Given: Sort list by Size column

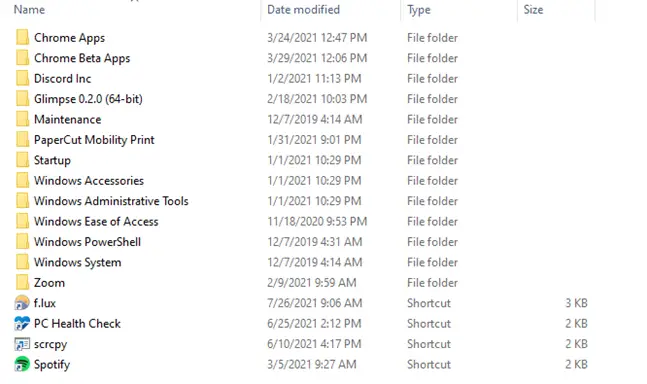Looking at the screenshot, I should coord(533,9).
